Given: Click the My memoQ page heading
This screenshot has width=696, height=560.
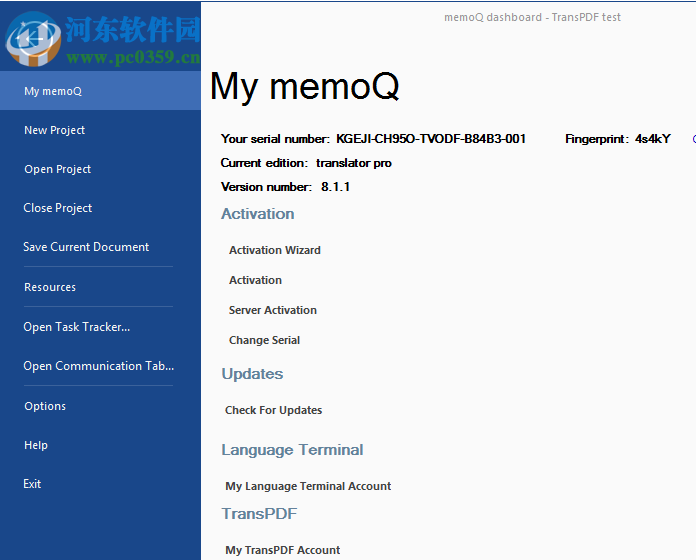Looking at the screenshot, I should coord(304,87).
